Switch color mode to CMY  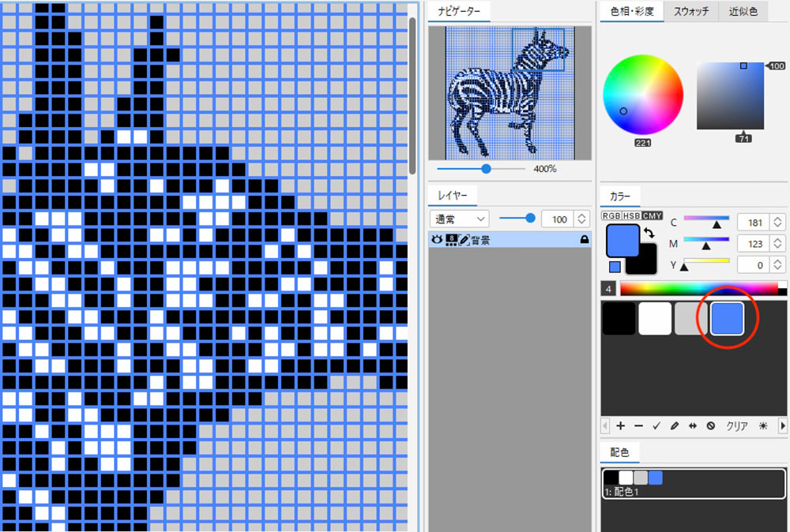coord(652,215)
